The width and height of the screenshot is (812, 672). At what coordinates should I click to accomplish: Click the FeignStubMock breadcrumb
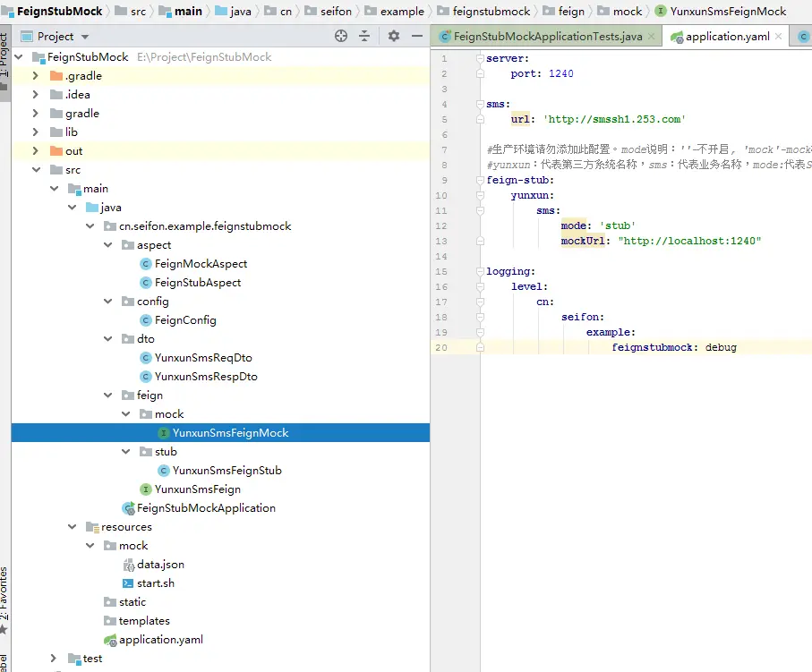[52, 12]
